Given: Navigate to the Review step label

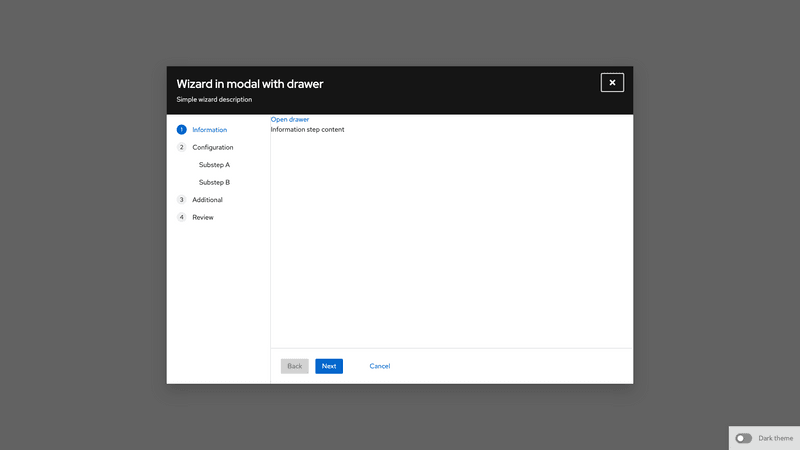Looking at the screenshot, I should click(x=203, y=217).
